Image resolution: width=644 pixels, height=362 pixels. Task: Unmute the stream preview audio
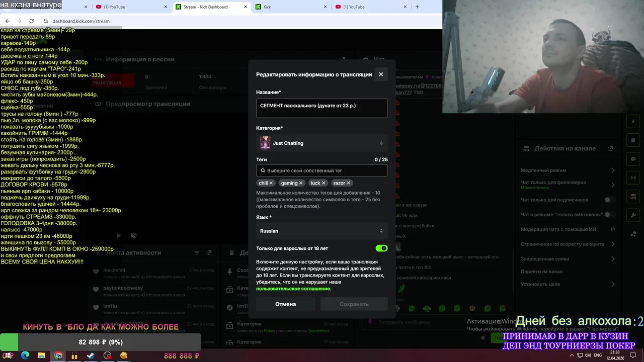(133, 235)
